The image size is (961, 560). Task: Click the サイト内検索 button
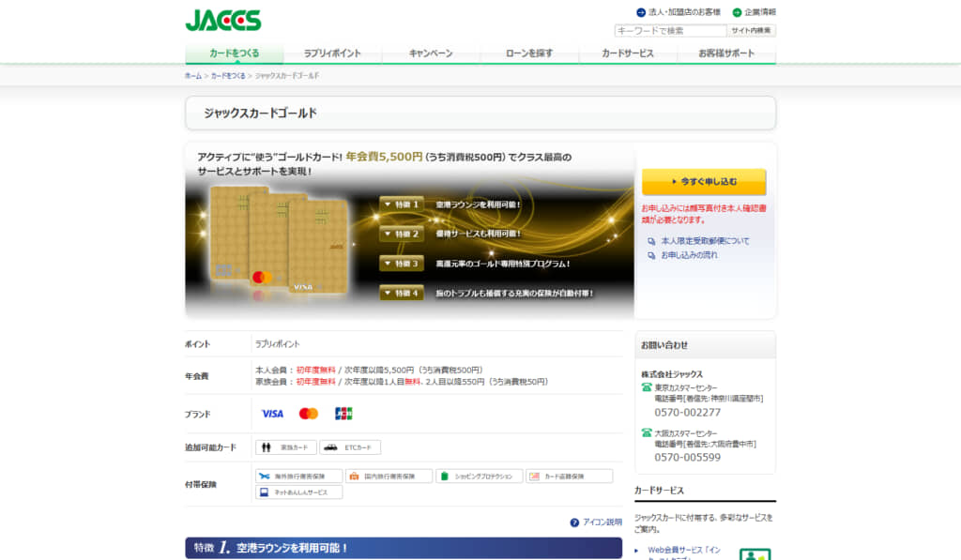coord(751,31)
